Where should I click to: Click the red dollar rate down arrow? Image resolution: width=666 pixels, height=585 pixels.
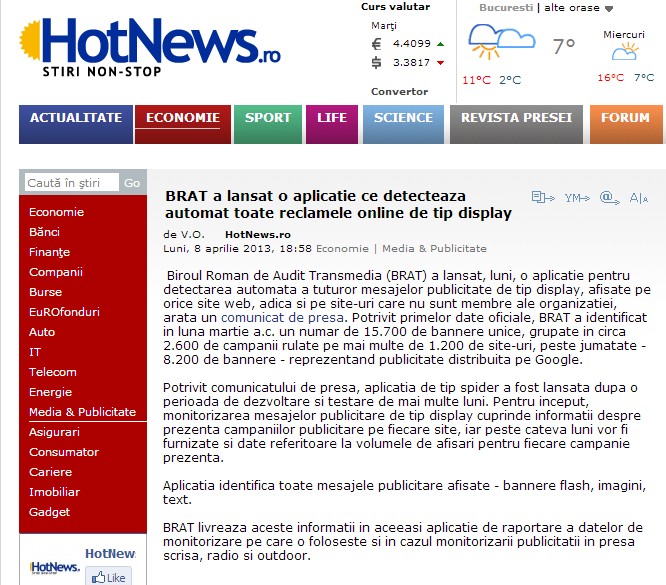pyautogui.click(x=440, y=63)
